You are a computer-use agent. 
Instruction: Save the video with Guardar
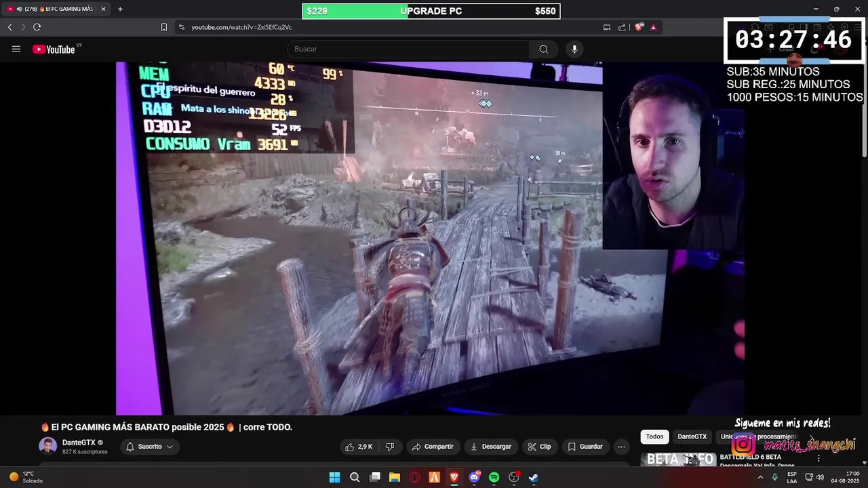[x=585, y=447]
